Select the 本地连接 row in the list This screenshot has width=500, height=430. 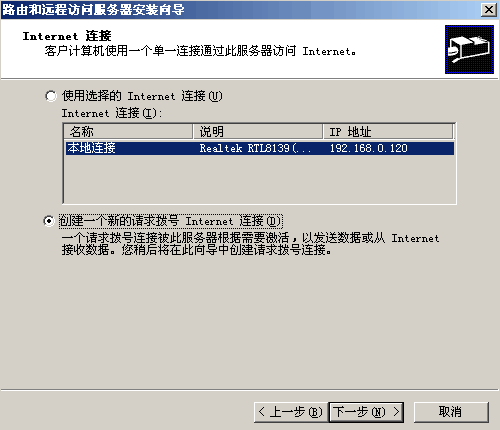pyautogui.click(x=260, y=148)
